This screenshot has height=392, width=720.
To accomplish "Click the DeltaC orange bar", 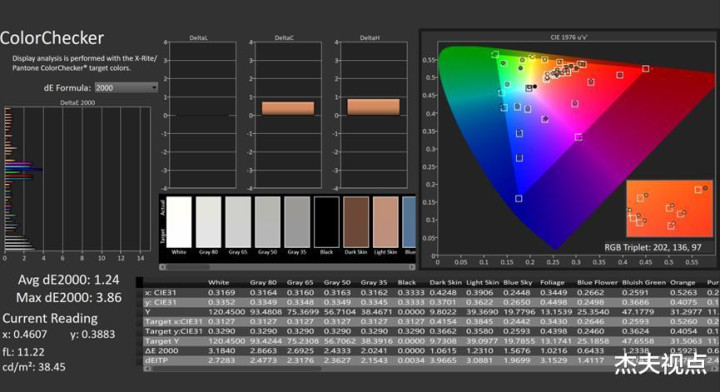I will click(288, 108).
